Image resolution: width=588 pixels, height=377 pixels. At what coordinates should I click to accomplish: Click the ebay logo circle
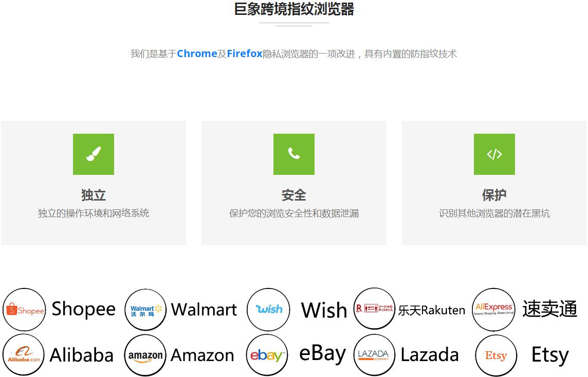tap(267, 355)
